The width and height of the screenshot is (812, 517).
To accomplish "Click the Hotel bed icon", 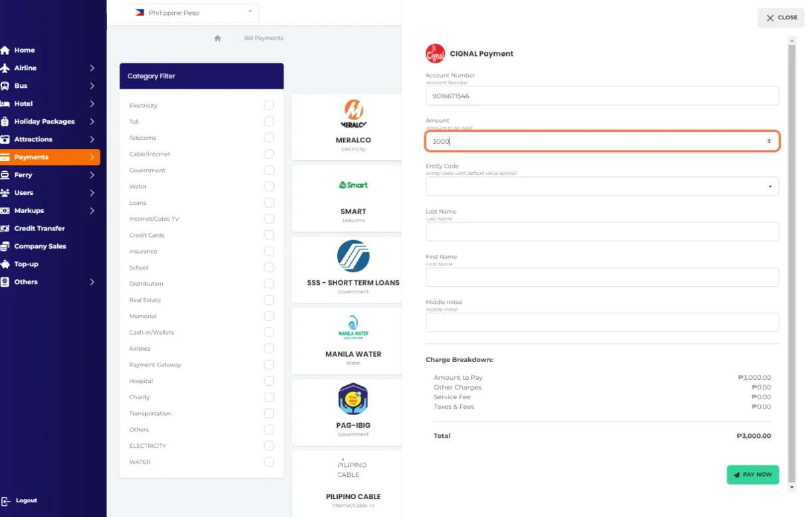I will pyautogui.click(x=5, y=104).
